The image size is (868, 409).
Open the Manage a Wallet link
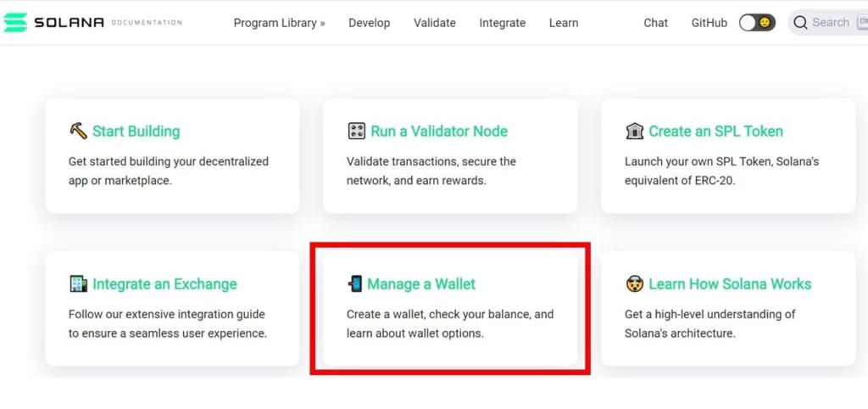click(x=421, y=283)
